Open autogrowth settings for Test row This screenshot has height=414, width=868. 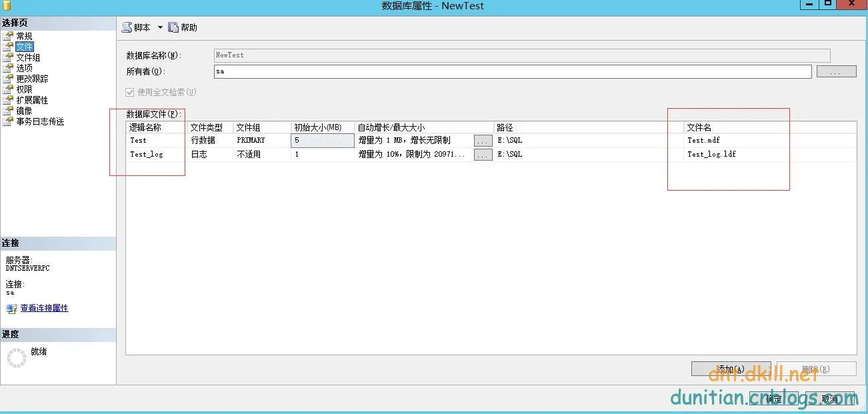tap(483, 141)
